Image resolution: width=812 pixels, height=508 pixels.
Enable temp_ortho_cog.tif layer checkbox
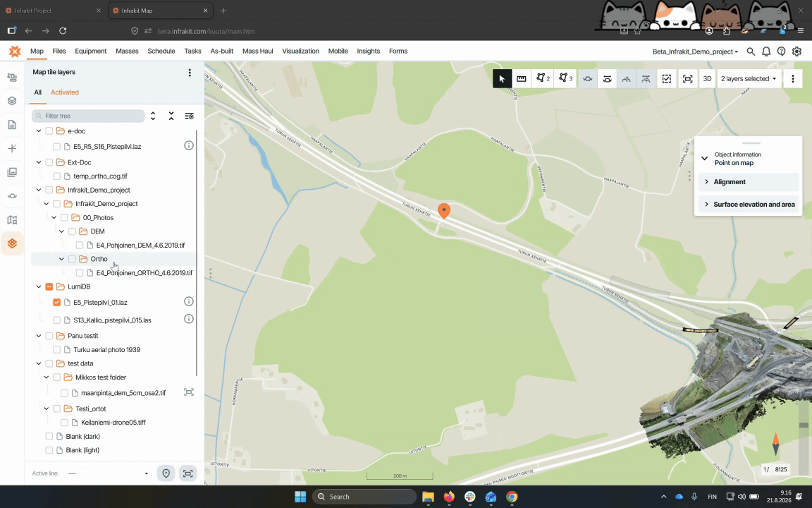coord(57,176)
